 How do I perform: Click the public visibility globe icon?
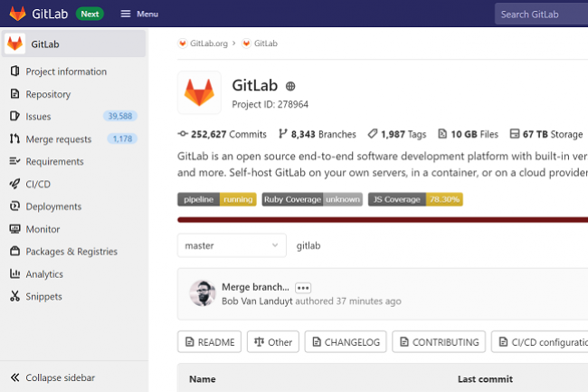[x=290, y=86]
